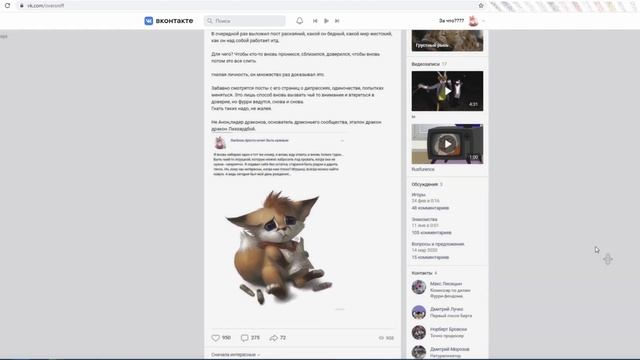Click contact Дмитрий Морозов's avatar
640x360 pixels.
419,352
